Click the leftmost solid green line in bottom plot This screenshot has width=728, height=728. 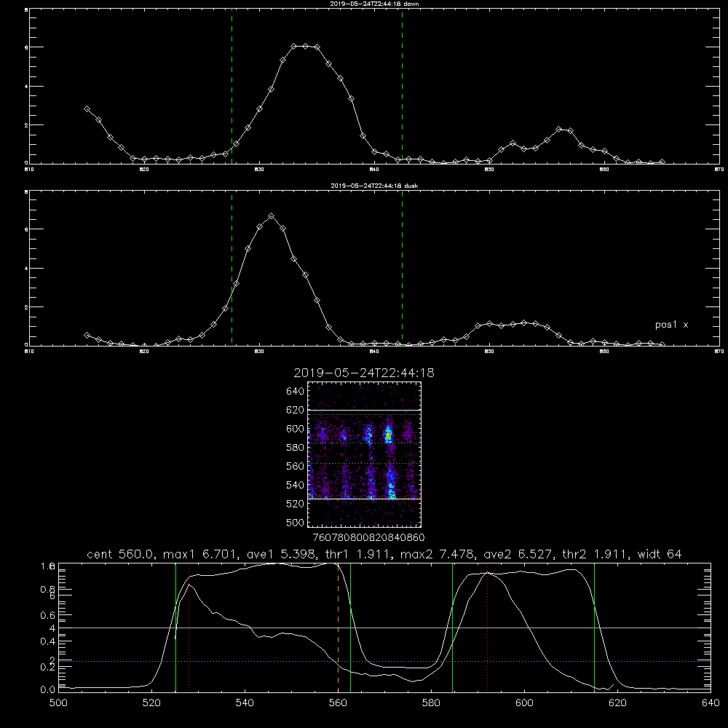click(x=175, y=628)
